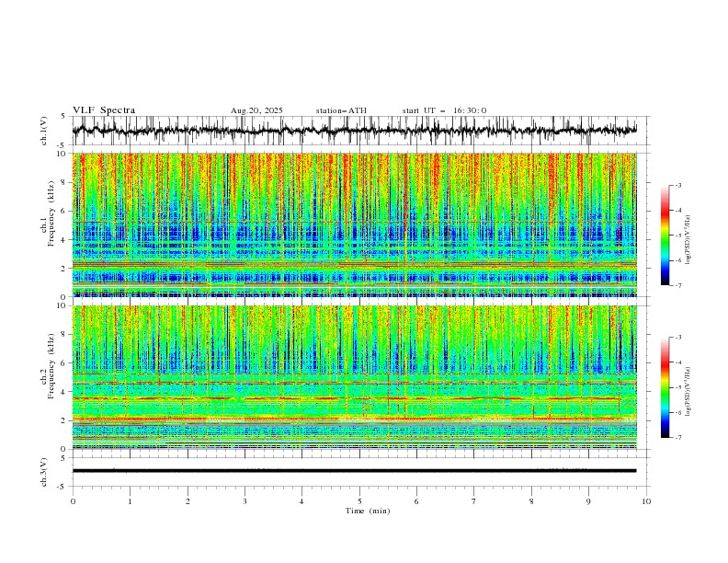
Task: Click the flat ch.3 voltage trace
Action: coord(354,471)
